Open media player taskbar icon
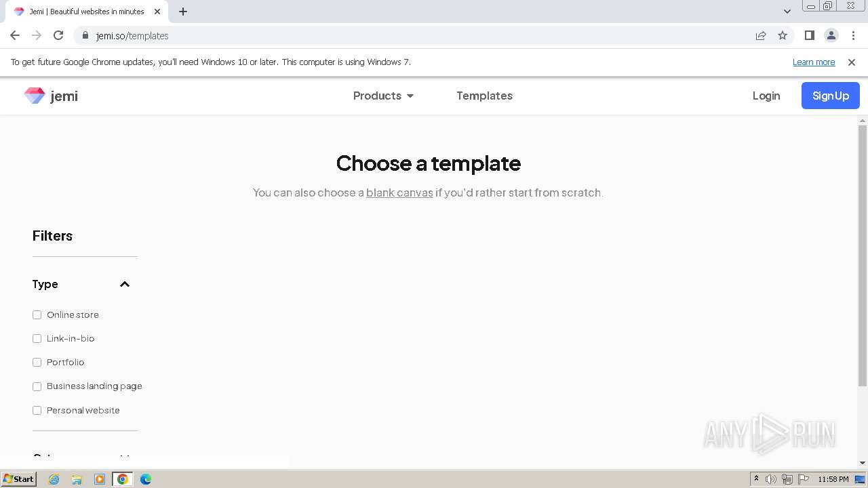 point(100,479)
